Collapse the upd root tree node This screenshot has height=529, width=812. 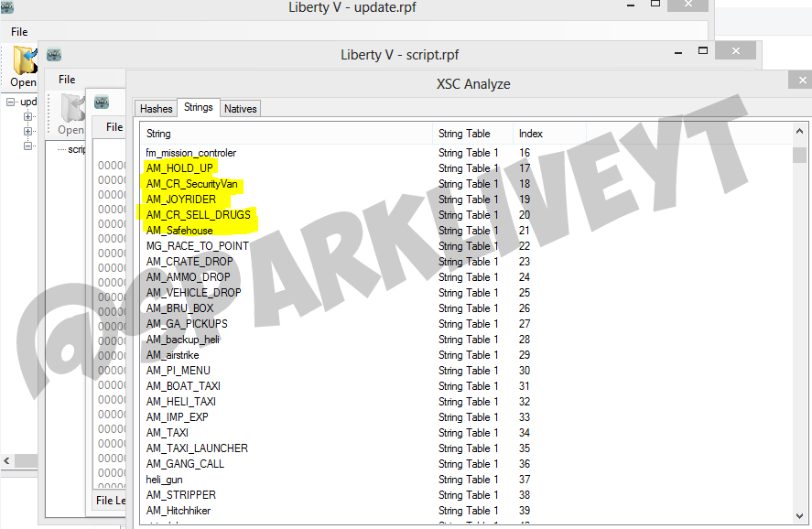pyautogui.click(x=10, y=102)
